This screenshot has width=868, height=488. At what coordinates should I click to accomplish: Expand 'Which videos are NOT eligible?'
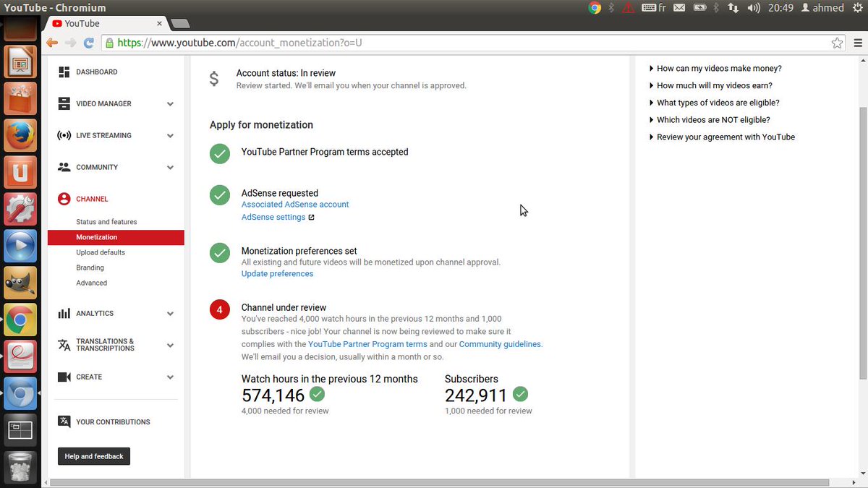pos(709,120)
